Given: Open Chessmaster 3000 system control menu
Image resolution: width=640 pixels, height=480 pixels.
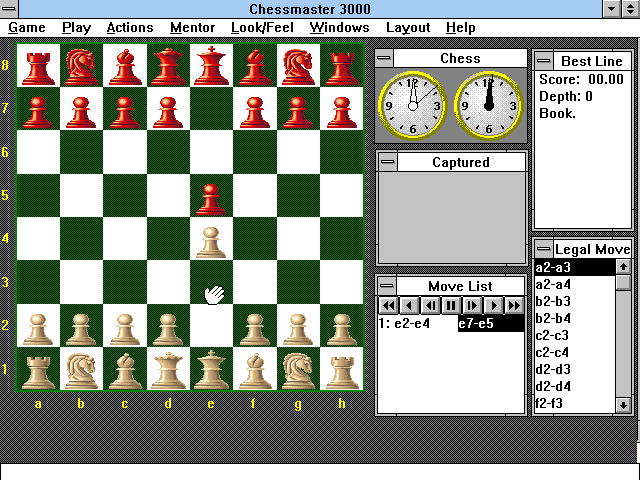Looking at the screenshot, I should pos(9,9).
